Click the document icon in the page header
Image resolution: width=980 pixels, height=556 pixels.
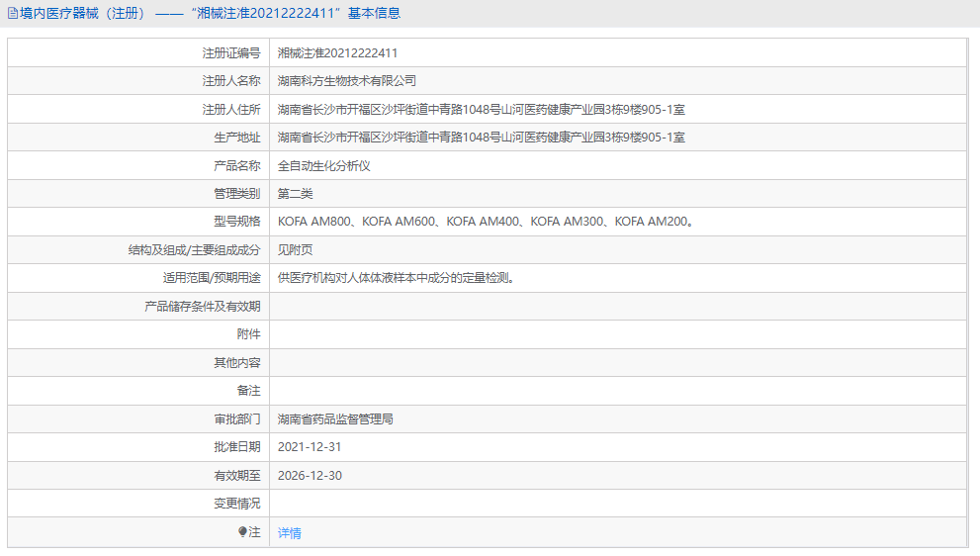coord(13,13)
